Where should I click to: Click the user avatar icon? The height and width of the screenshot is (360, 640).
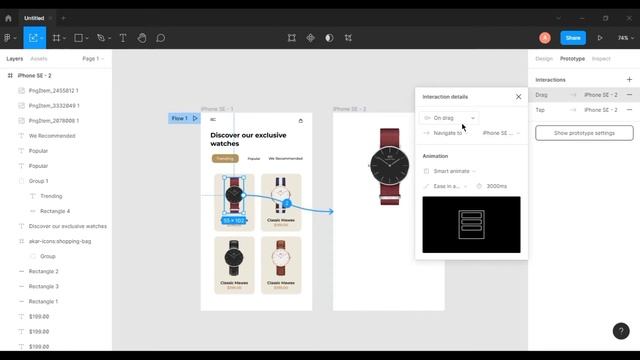545,38
